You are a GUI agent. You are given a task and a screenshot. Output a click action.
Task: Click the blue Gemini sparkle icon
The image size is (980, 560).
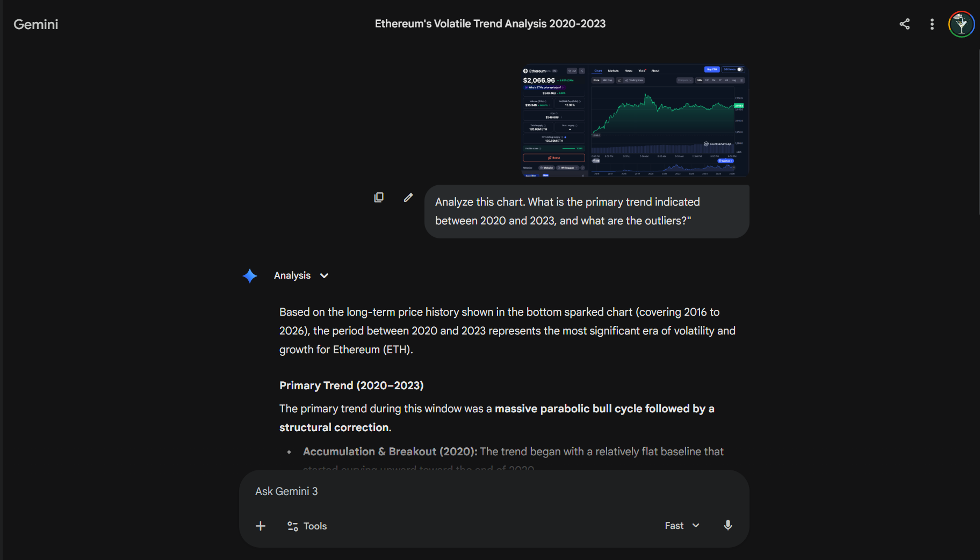pos(250,276)
